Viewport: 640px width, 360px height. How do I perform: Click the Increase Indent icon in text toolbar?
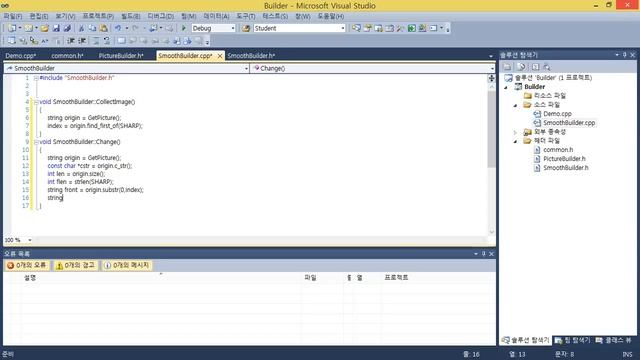pos(82,40)
